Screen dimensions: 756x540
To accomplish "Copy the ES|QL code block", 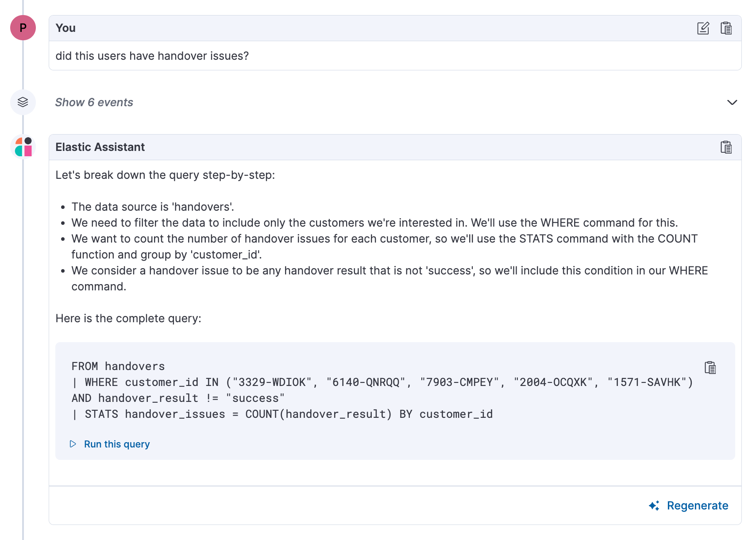I will [x=710, y=367].
